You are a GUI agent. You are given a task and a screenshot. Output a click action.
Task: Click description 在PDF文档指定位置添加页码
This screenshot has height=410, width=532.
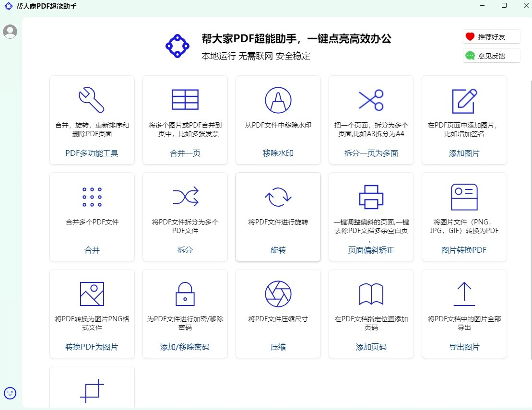point(371,323)
